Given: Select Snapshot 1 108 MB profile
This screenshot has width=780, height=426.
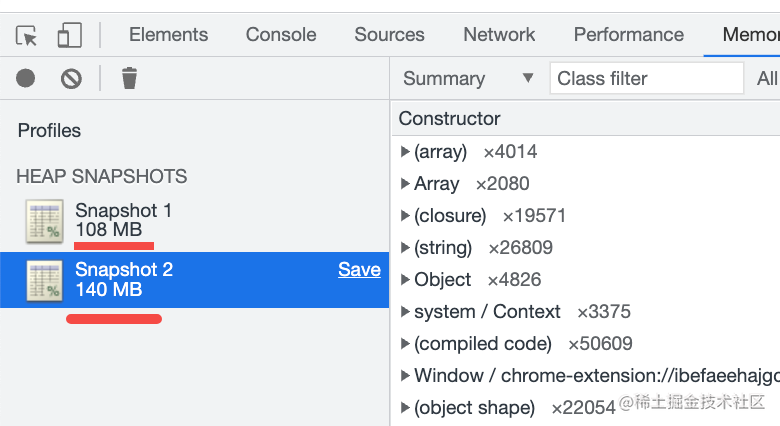Looking at the screenshot, I should tap(123, 220).
